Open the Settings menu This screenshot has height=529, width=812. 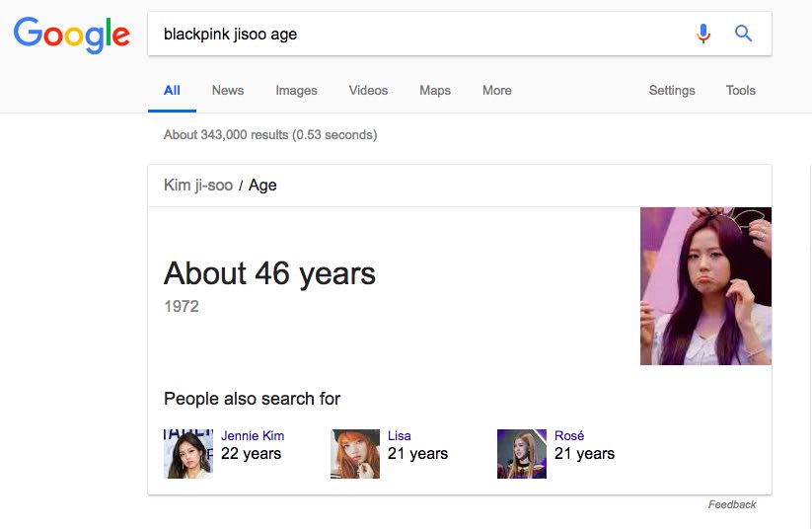click(x=672, y=90)
